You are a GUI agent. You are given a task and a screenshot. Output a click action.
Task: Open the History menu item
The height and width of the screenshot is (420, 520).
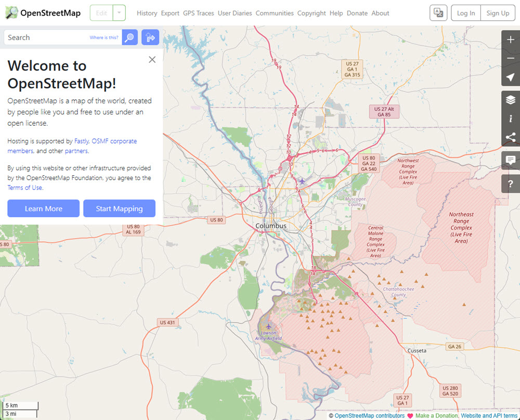coord(147,14)
